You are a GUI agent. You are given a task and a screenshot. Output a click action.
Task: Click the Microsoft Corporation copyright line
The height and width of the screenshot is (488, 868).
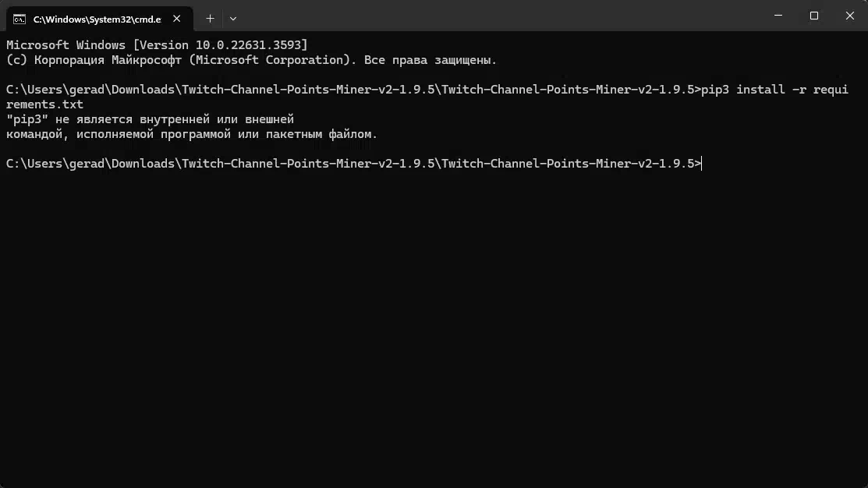(x=251, y=60)
